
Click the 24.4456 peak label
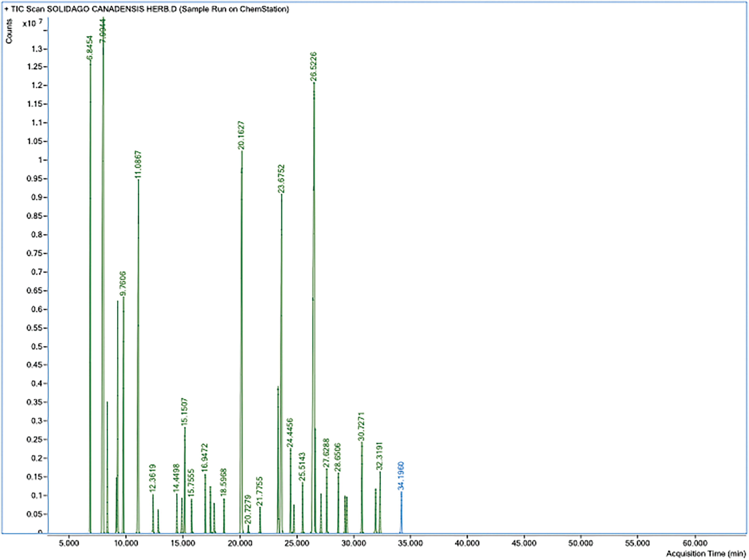290,433
